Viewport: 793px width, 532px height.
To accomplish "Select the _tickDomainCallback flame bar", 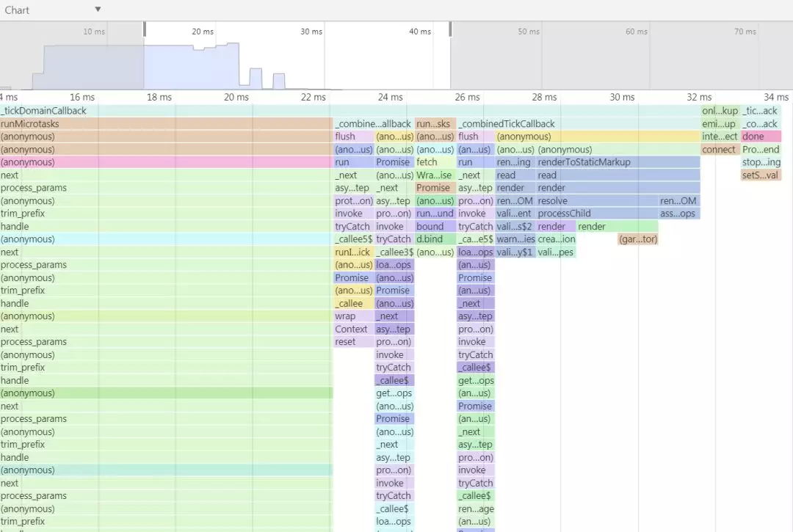I will pos(350,111).
